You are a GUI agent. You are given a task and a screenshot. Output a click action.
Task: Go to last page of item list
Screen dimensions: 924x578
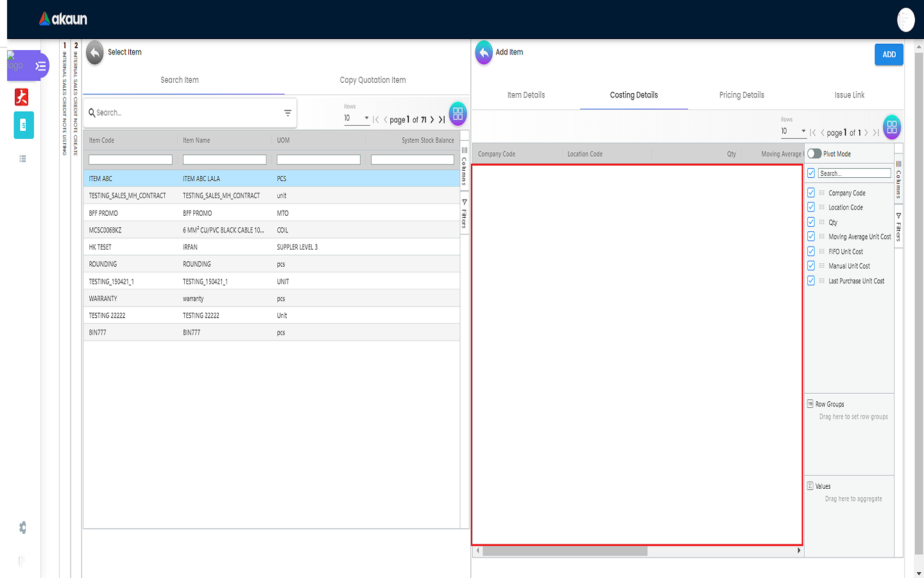(x=441, y=119)
